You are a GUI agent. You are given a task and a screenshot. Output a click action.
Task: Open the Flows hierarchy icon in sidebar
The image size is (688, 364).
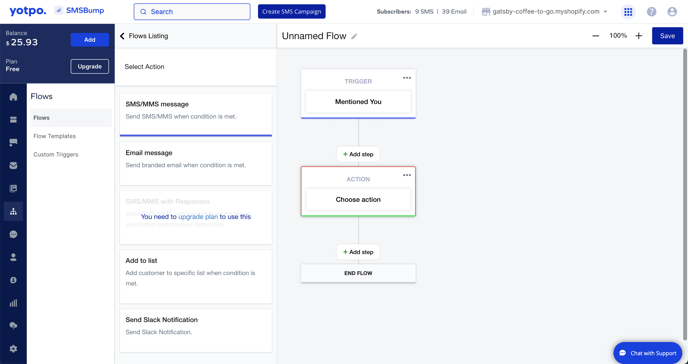[x=13, y=211]
